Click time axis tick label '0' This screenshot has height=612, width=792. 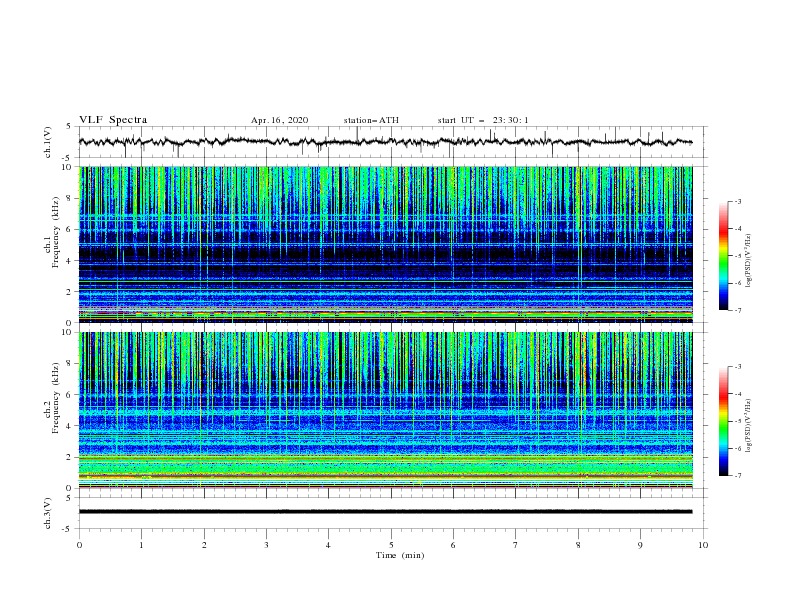[x=79, y=545]
